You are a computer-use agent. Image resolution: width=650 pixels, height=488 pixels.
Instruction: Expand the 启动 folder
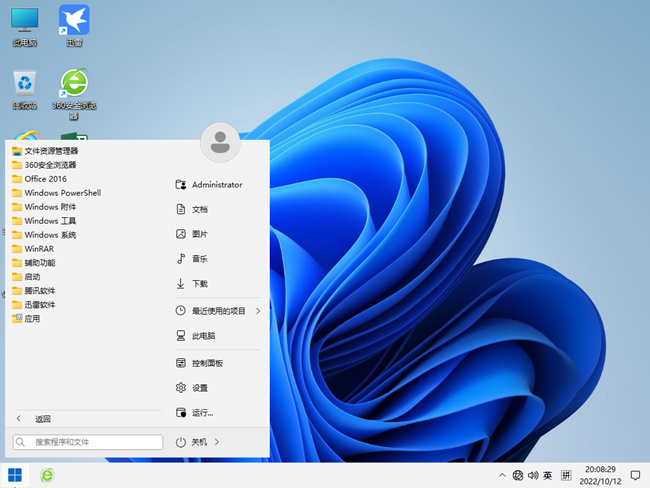(x=27, y=277)
